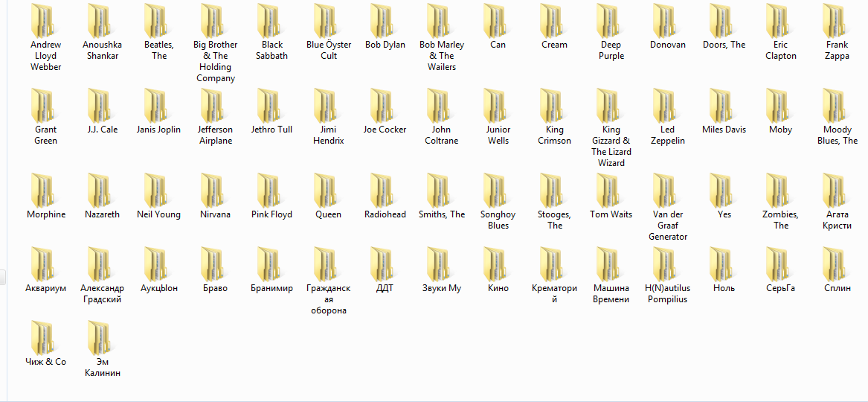
Task: Select the Бранимир folder icon
Action: [269, 264]
